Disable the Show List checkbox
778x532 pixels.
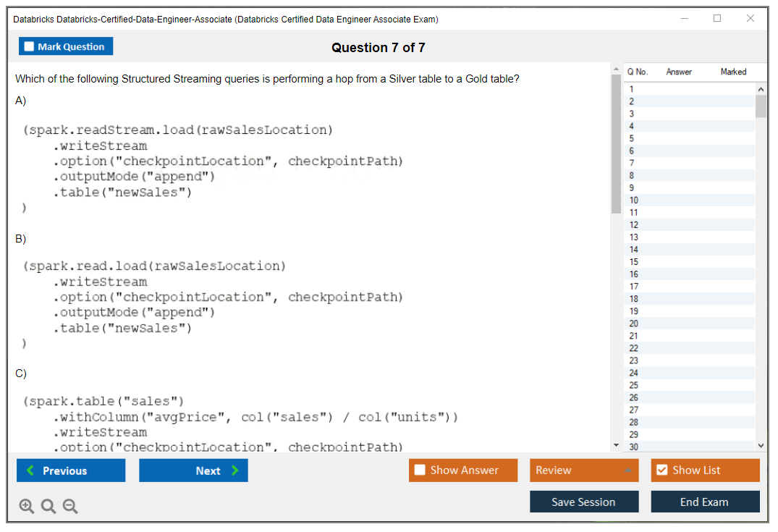[661, 470]
